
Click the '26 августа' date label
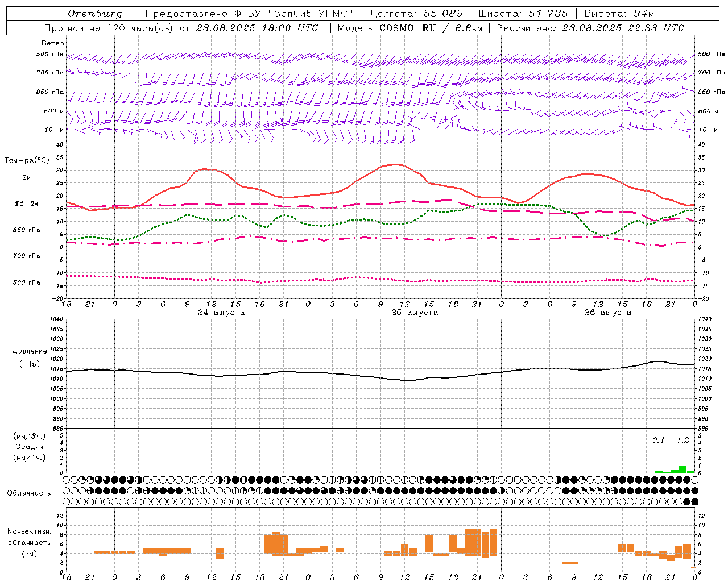[608, 313]
